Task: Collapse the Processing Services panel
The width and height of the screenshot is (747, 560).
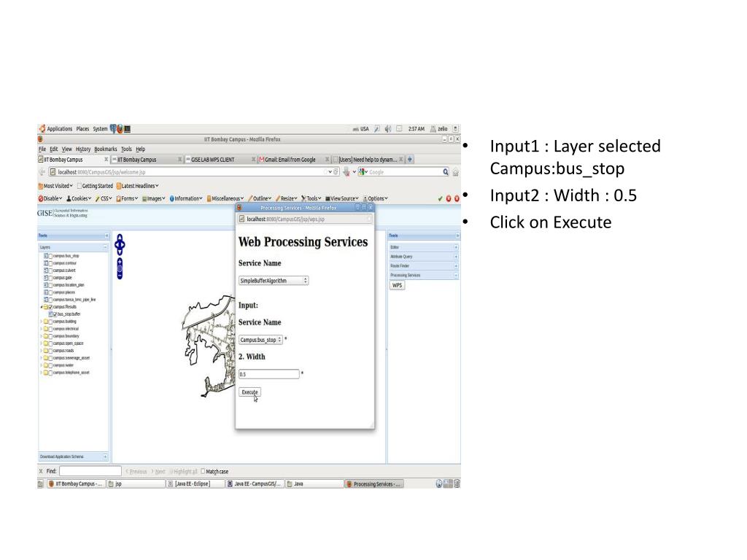Action: [x=456, y=275]
